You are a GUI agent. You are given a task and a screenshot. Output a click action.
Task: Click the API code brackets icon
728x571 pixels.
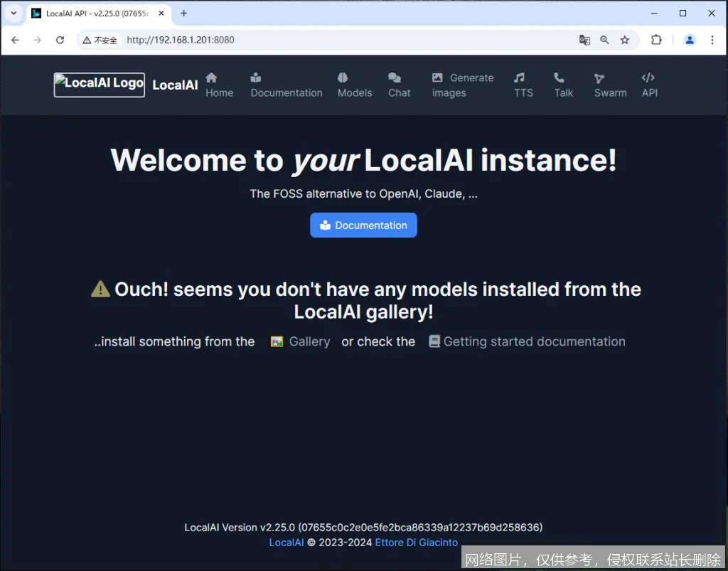648,78
